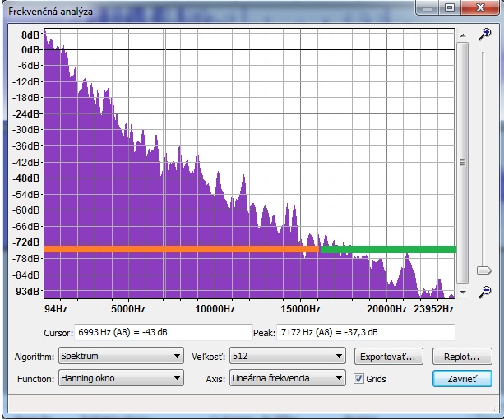Open the Algorithm dropdown showing Spektrum

pos(120,357)
